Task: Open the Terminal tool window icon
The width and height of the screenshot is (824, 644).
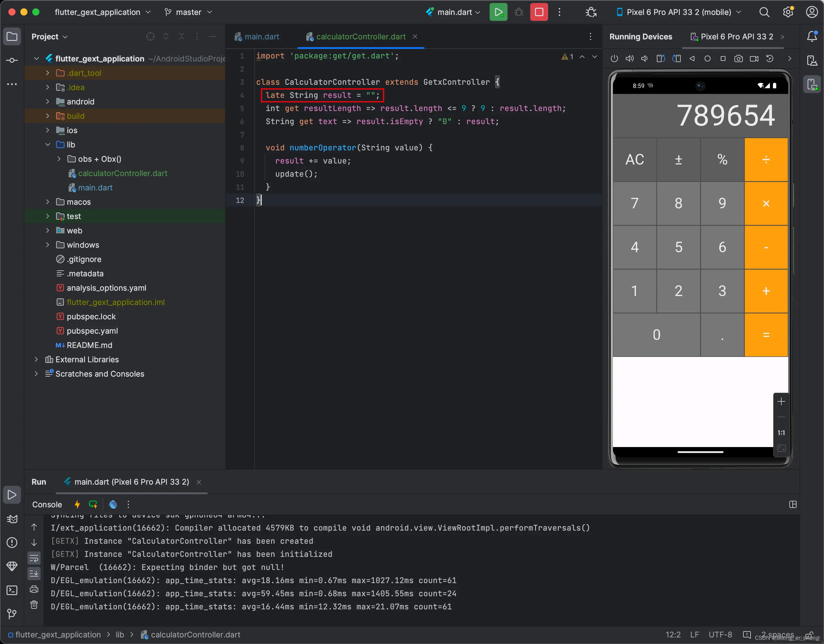Action: 12,590
